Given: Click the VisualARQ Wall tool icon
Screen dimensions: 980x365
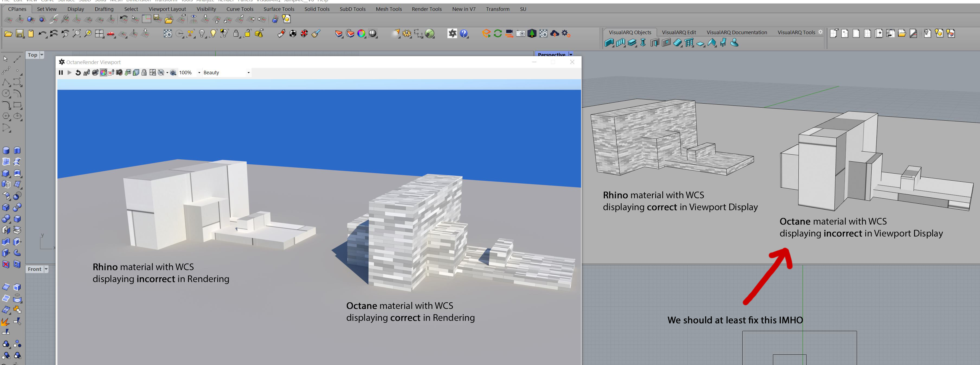Looking at the screenshot, I should (609, 43).
